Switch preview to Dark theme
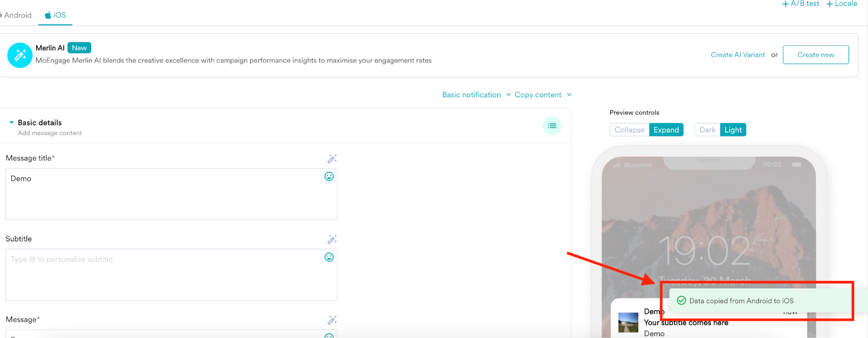The width and height of the screenshot is (868, 338). (707, 130)
